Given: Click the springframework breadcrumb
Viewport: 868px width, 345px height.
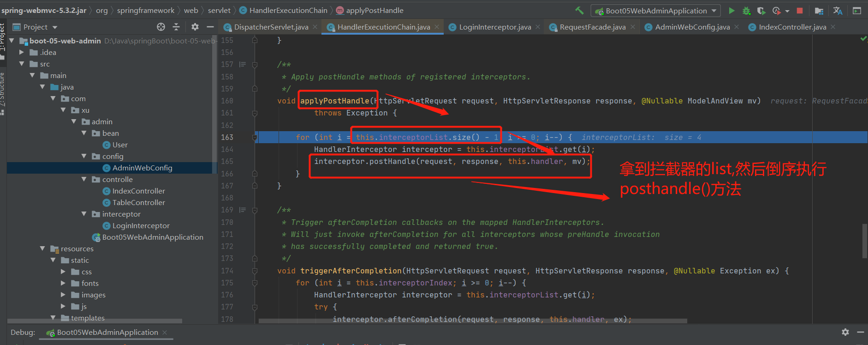Looking at the screenshot, I should pyautogui.click(x=146, y=10).
